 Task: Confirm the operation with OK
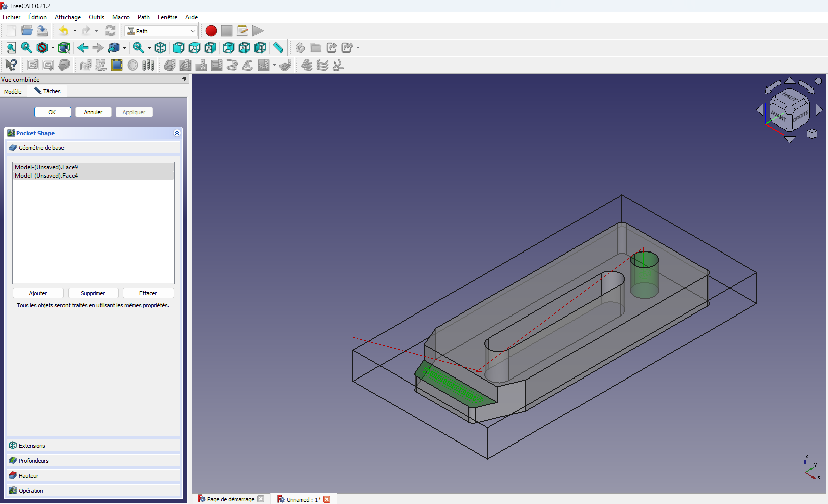tap(52, 112)
